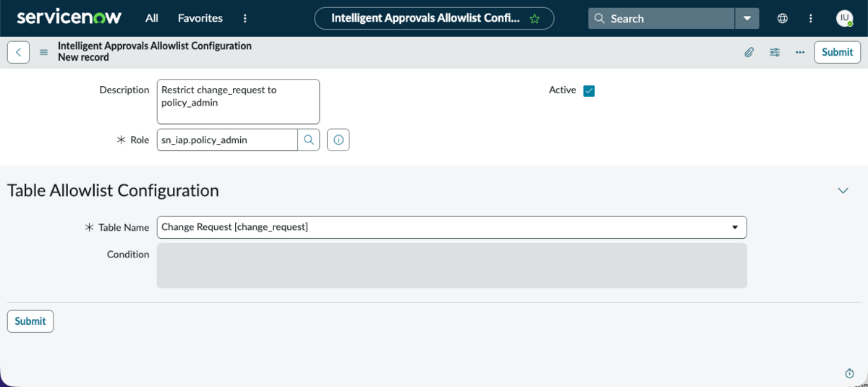Open more actions ellipsis in form header
The height and width of the screenshot is (387, 868).
coord(800,52)
